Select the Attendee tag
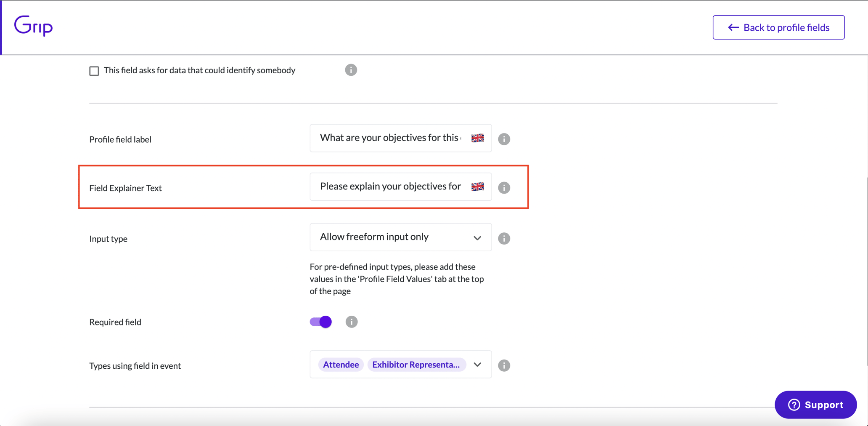The height and width of the screenshot is (426, 868). pos(341,365)
